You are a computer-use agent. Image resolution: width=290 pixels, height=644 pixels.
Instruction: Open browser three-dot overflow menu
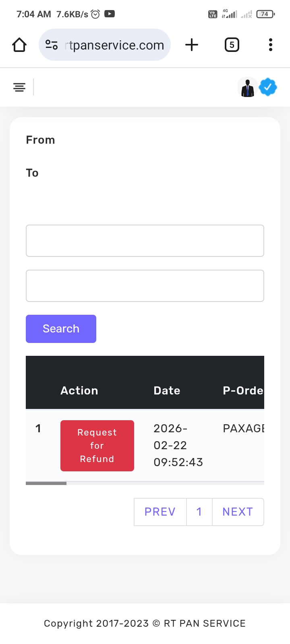pos(271,45)
